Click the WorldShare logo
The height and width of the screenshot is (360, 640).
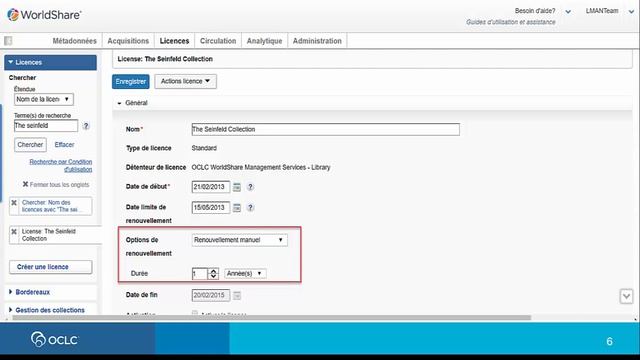(x=44, y=15)
